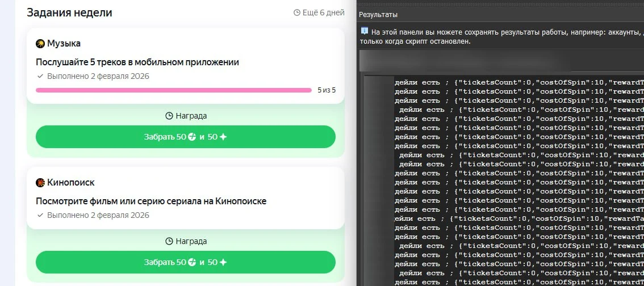Click the pink 5 из 5 progress bar

(173, 90)
